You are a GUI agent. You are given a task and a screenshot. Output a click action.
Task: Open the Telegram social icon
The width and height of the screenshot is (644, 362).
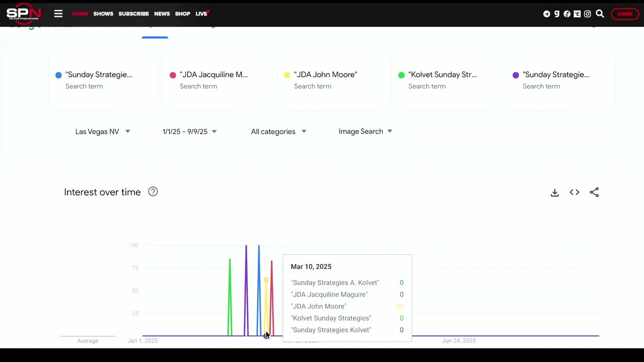click(546, 14)
